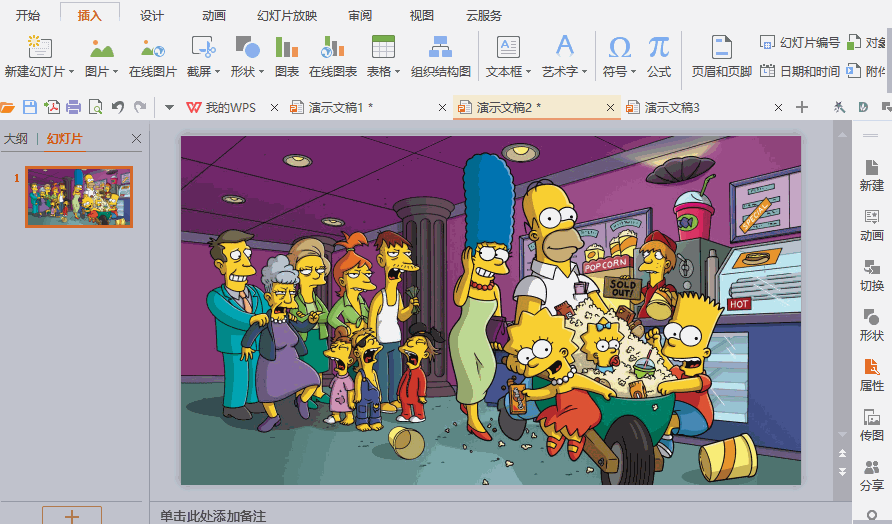Screen dimensions: 892x524
Task: Open print preview icon
Action: [x=96, y=107]
